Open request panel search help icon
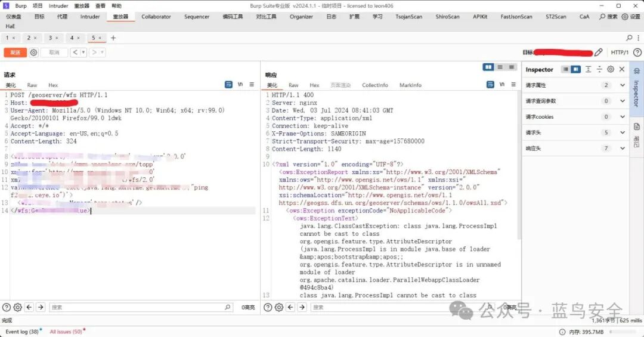Image resolution: width=644 pixels, height=337 pixels. (x=7, y=307)
